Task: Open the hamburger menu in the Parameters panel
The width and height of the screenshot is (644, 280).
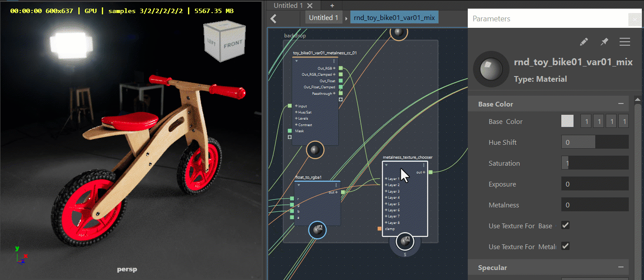Action: (625, 42)
